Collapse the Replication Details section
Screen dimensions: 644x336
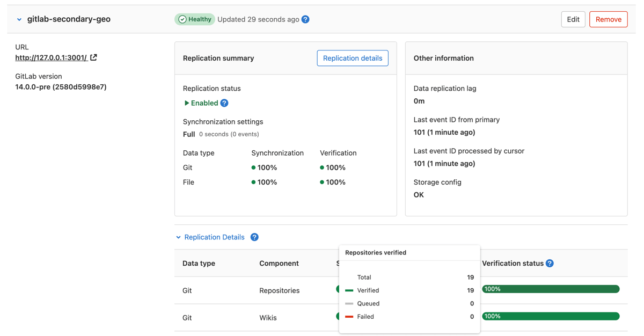pos(178,237)
